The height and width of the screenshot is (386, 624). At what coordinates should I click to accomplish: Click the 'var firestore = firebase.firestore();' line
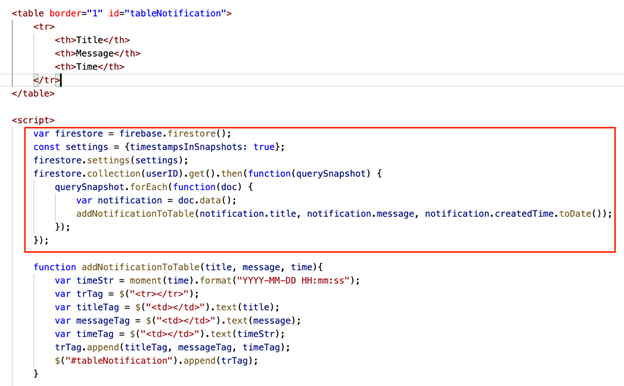click(x=132, y=134)
